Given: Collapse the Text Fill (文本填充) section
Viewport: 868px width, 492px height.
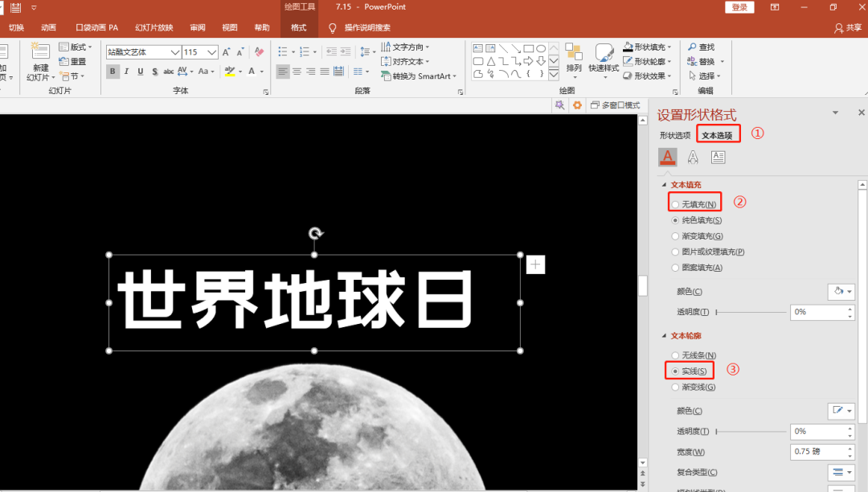Looking at the screenshot, I should [x=665, y=185].
